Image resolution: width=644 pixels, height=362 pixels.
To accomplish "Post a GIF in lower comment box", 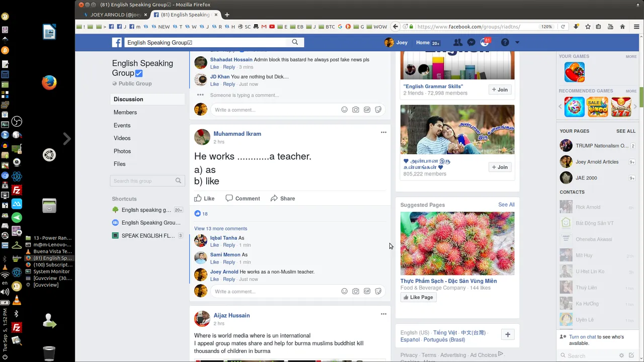I will tap(367, 291).
